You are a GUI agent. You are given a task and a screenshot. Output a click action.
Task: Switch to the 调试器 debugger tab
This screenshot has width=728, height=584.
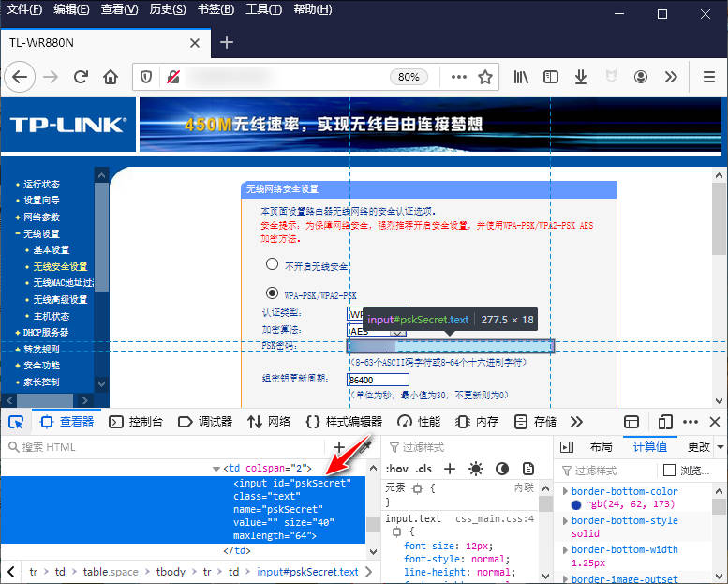tap(205, 422)
